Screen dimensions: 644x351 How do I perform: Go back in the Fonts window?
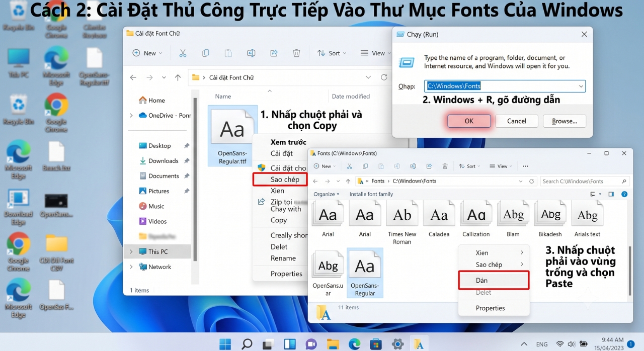coord(315,181)
